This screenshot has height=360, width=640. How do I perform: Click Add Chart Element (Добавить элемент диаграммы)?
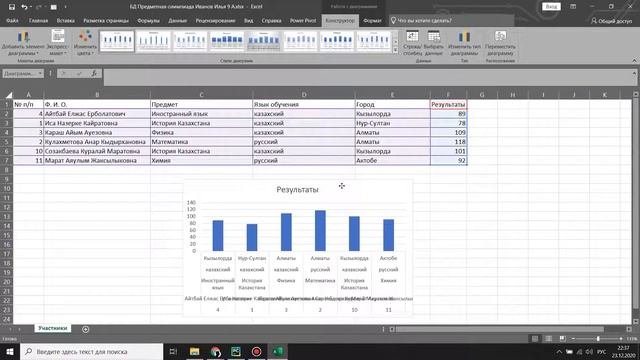pos(23,43)
